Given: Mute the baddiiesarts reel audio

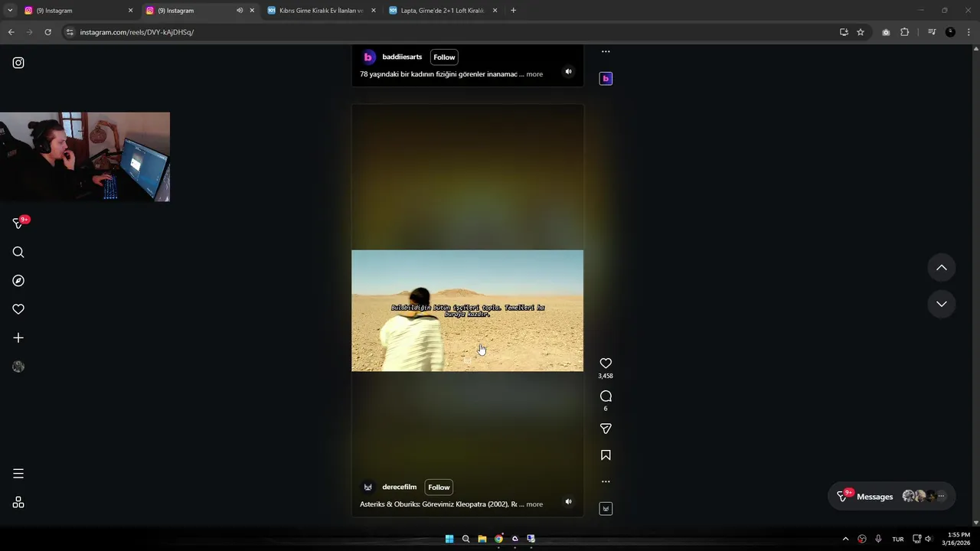Looking at the screenshot, I should coord(568,71).
